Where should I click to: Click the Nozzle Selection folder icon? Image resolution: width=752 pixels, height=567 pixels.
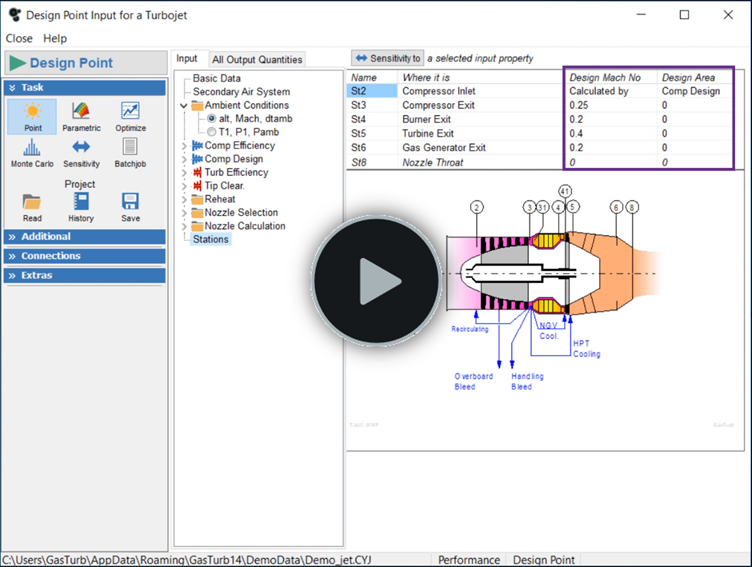tap(197, 213)
